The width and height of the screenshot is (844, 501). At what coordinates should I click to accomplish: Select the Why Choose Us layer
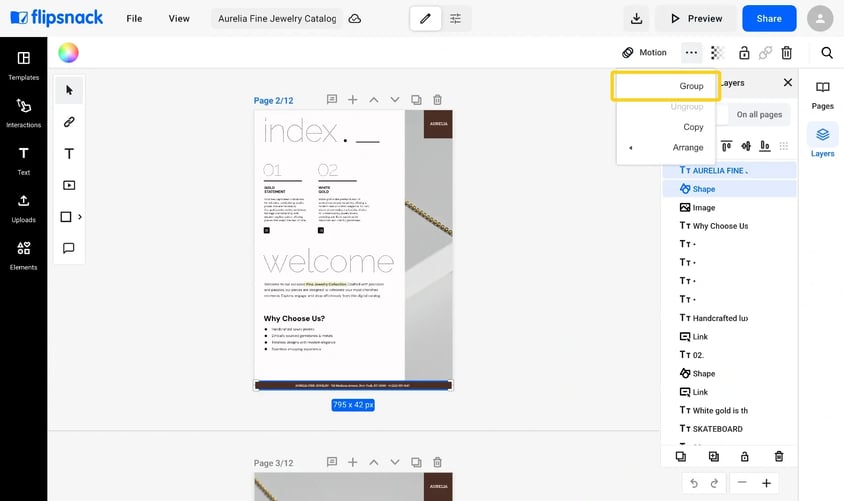[x=729, y=226]
